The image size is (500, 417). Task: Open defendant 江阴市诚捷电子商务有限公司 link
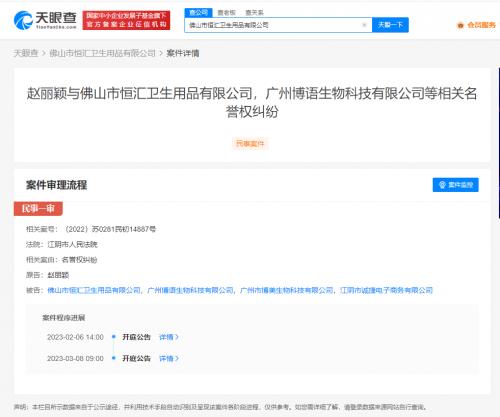386,290
